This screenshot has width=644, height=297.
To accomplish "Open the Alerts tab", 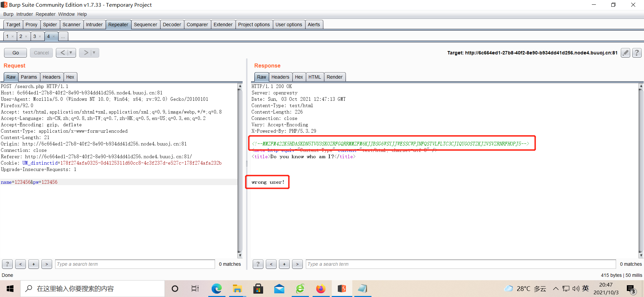I will click(314, 25).
